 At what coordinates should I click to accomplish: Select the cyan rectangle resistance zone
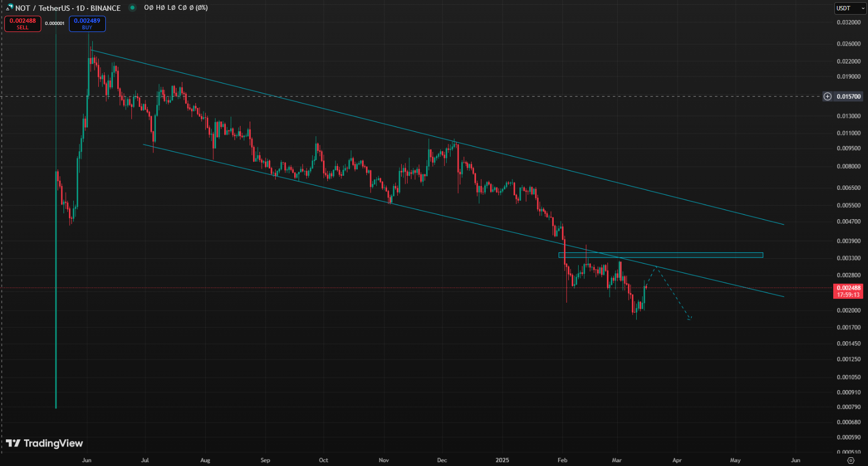pos(661,255)
